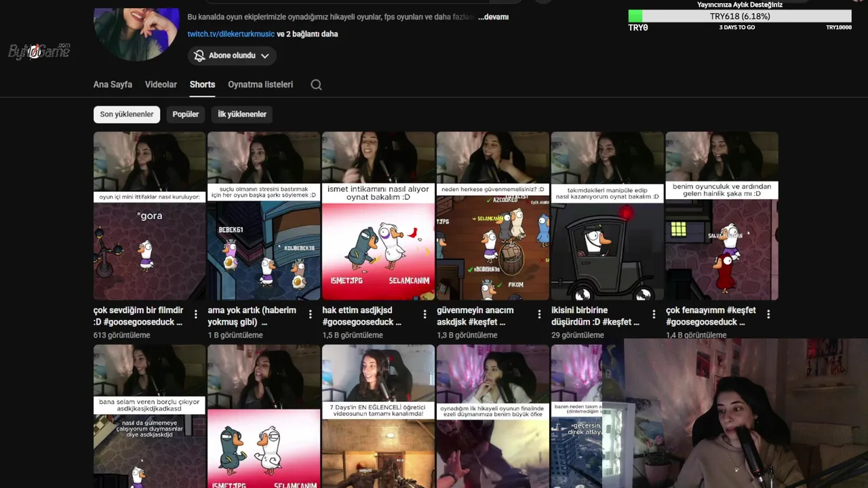Click title 'hak ettim asdjkjsd #goosegooseduck'
Image resolution: width=868 pixels, height=488 pixels.
(362, 316)
